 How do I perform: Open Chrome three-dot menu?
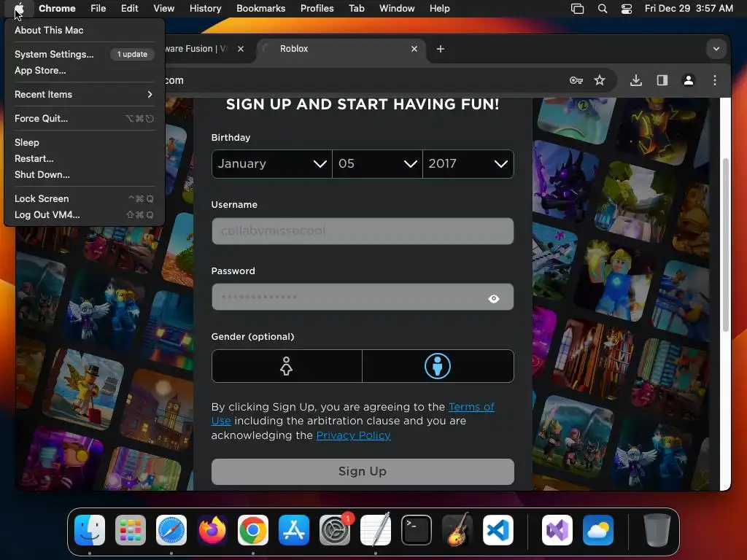715,80
